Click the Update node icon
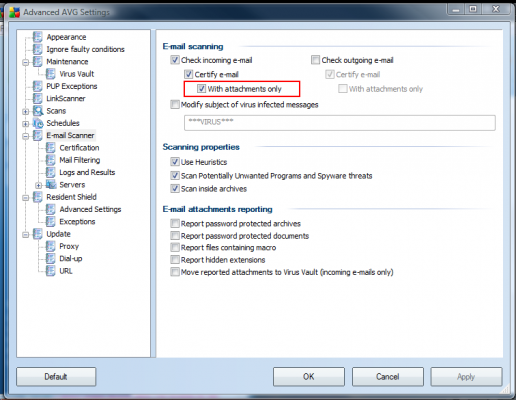 pos(38,234)
